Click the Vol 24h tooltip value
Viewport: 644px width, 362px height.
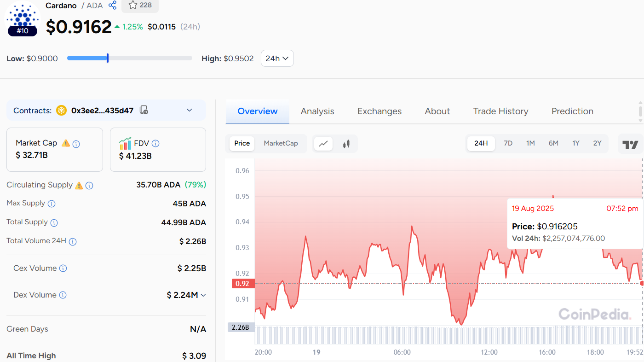(574, 239)
